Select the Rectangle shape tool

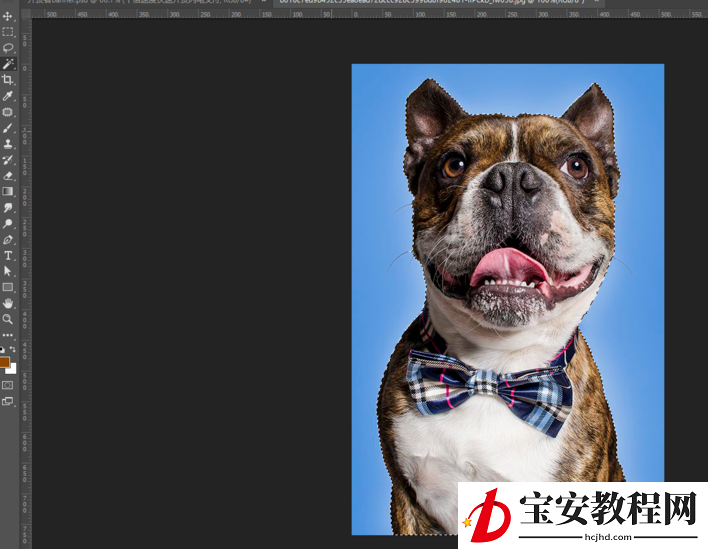click(8, 287)
